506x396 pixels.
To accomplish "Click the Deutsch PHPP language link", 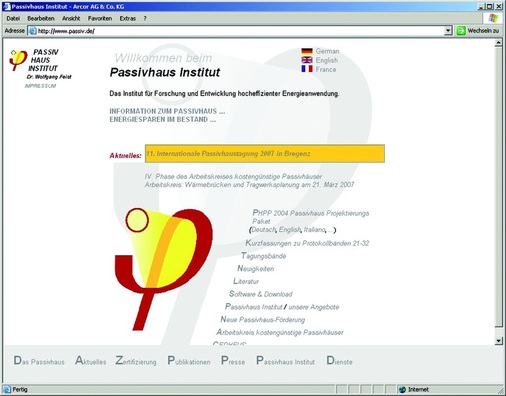I will click(x=264, y=230).
